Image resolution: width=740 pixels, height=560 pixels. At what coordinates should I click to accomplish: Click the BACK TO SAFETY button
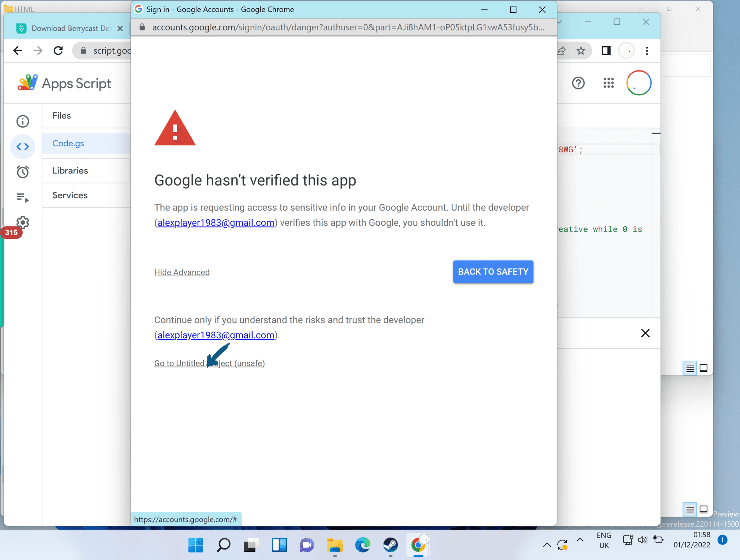(493, 272)
